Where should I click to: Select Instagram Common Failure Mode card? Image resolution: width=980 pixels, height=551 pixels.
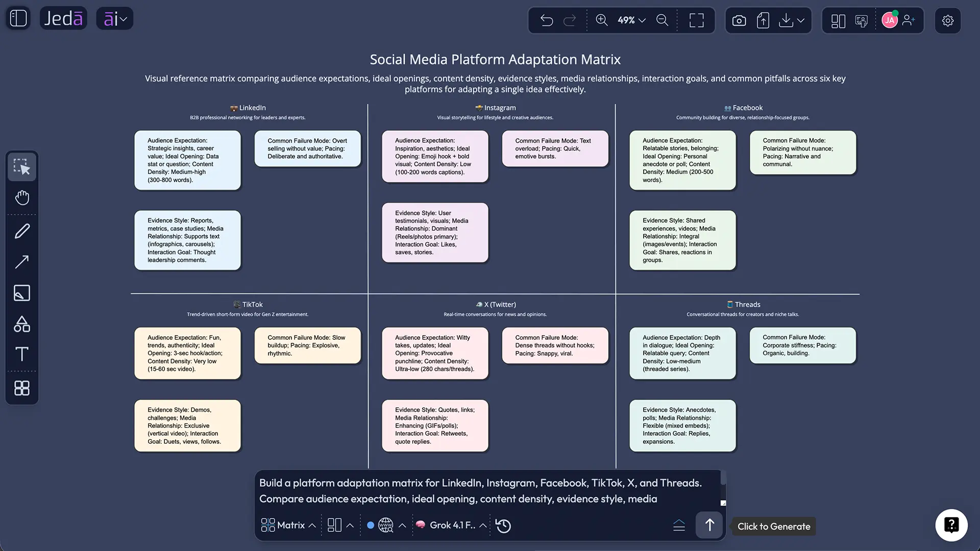point(555,148)
